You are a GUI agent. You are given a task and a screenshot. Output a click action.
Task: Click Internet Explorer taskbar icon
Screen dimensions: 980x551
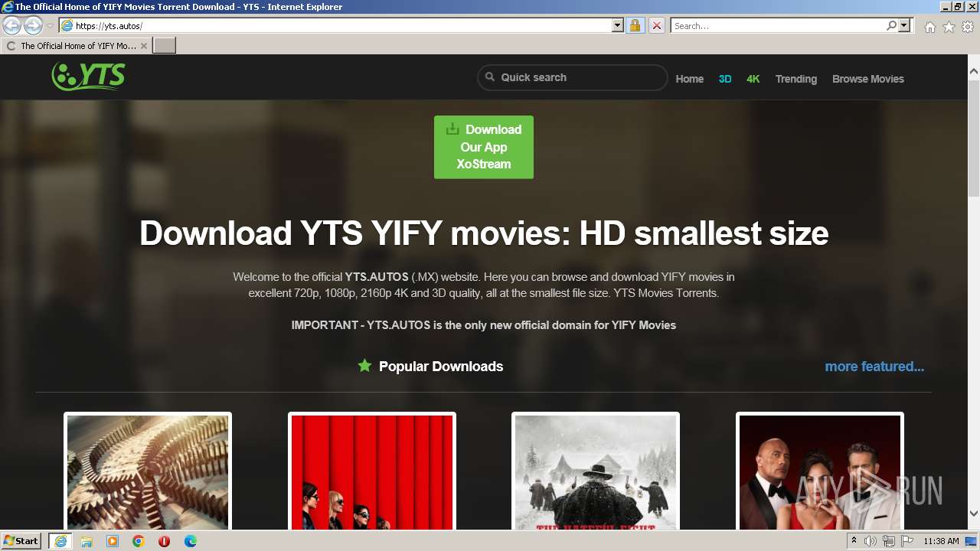pyautogui.click(x=60, y=541)
